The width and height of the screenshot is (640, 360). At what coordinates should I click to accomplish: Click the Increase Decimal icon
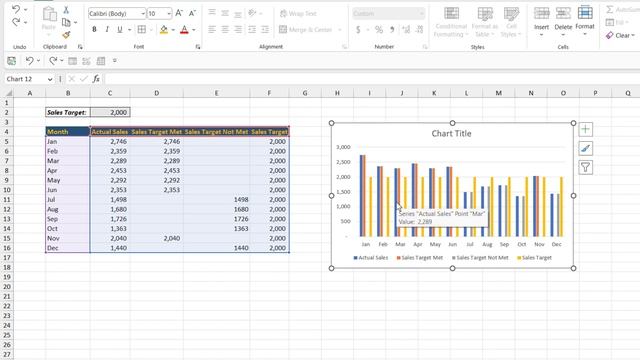click(406, 30)
